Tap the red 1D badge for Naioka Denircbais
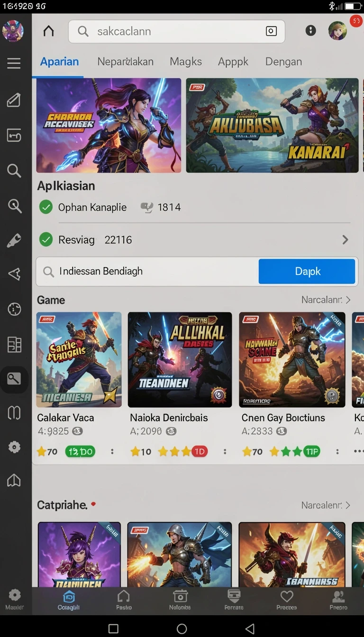Screen dimensions: 364x637 click(200, 452)
